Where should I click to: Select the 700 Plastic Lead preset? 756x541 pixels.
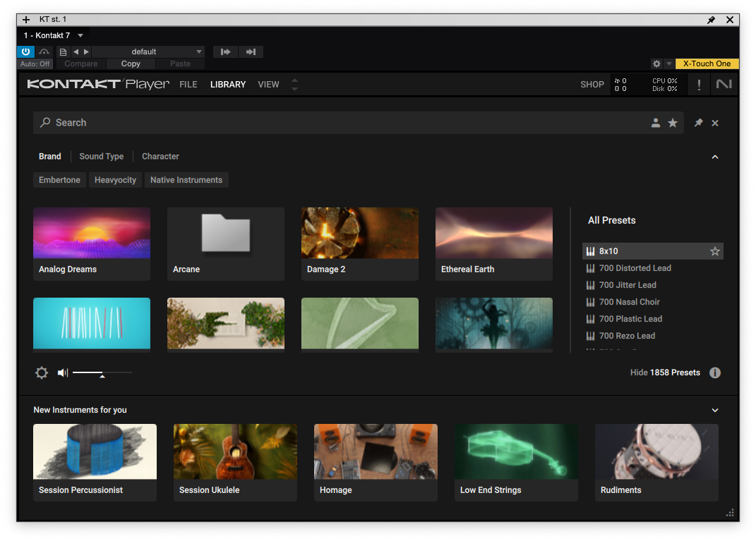click(x=652, y=318)
